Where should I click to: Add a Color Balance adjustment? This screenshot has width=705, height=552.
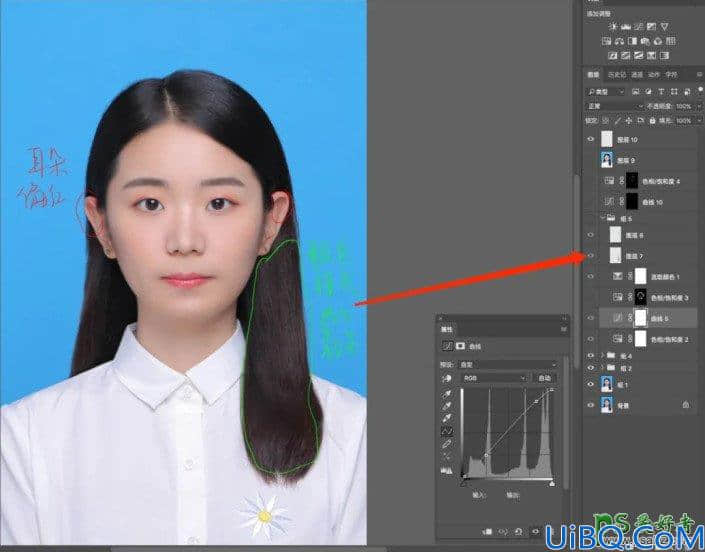pos(619,41)
